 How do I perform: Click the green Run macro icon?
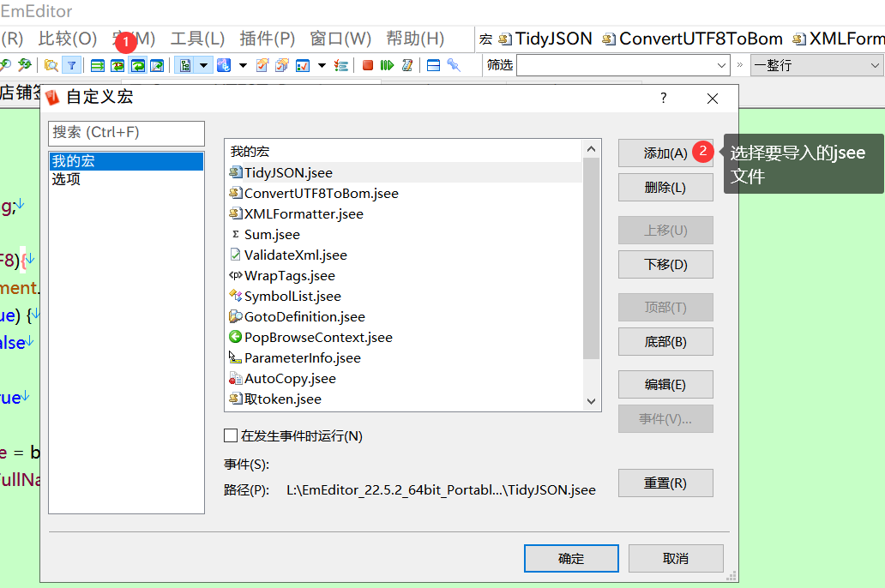[387, 65]
